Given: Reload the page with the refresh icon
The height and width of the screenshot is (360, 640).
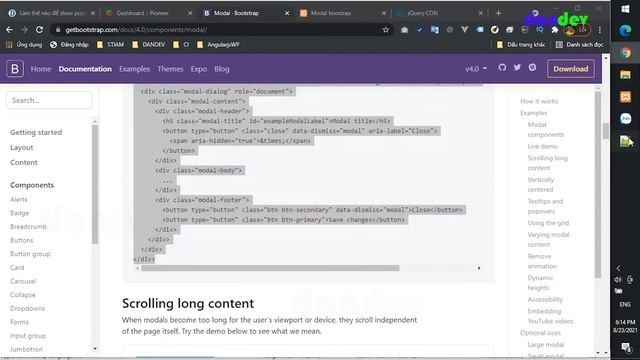Looking at the screenshot, I should (x=39, y=30).
